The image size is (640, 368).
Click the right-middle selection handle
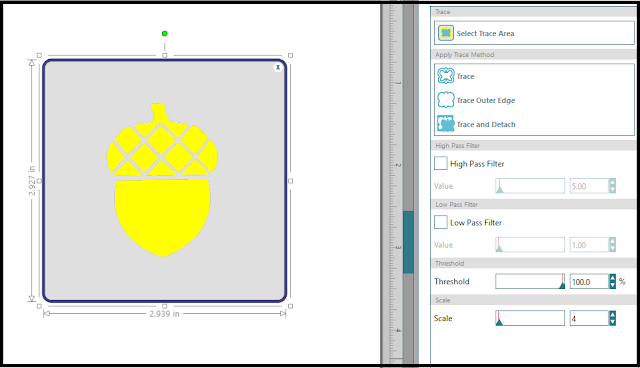pyautogui.click(x=291, y=181)
